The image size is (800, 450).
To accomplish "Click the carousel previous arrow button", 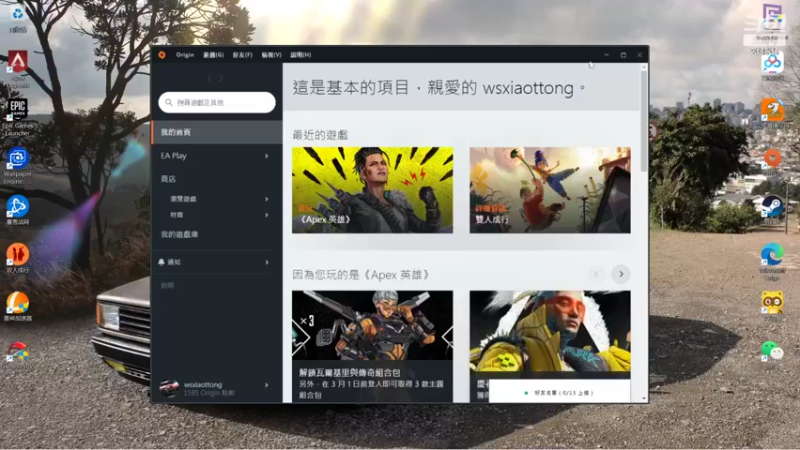I will click(596, 274).
